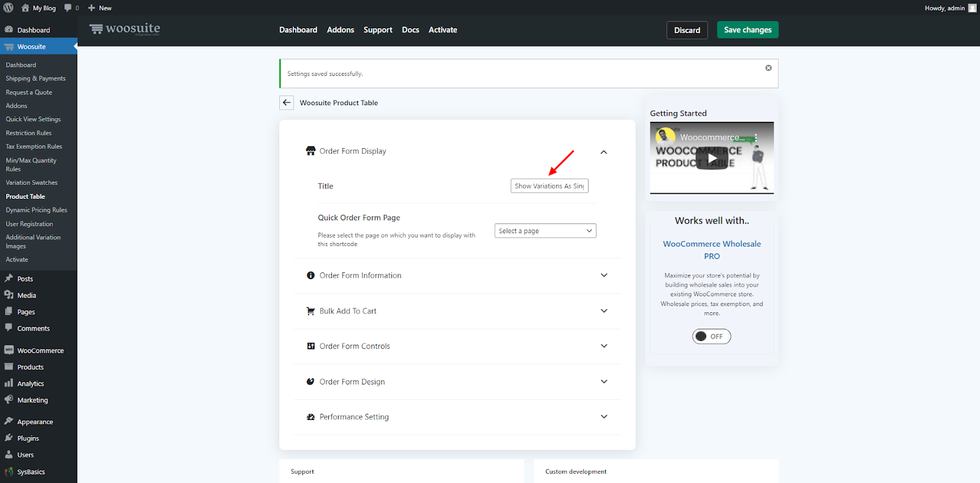Open the Select a page dropdown
Viewport: 980px width, 483px height.
click(x=545, y=231)
